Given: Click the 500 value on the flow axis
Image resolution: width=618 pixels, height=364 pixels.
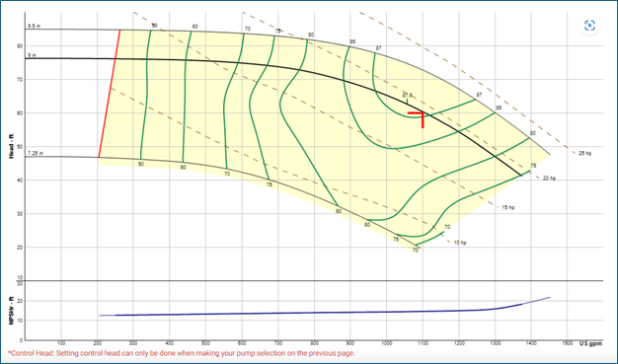Looking at the screenshot, I should coord(205,343).
